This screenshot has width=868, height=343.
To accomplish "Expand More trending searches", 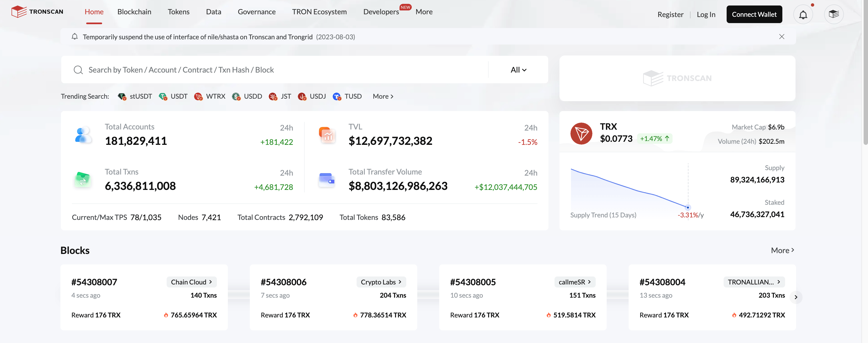I will point(383,96).
